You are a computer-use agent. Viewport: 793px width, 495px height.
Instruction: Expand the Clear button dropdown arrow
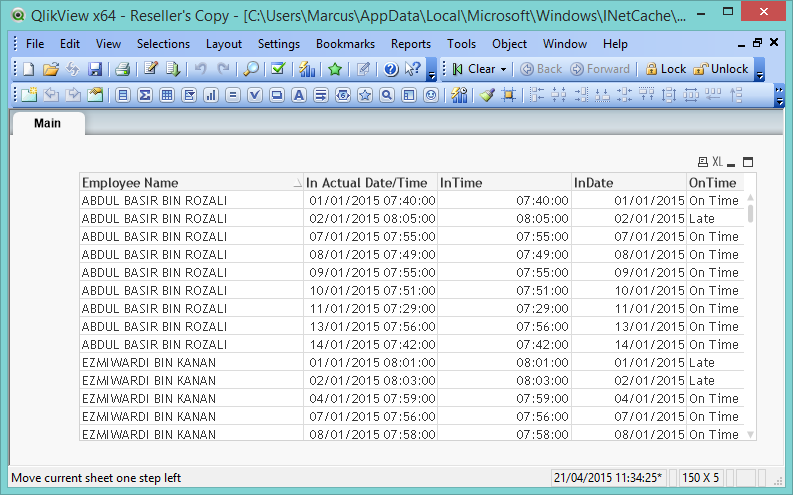503,69
